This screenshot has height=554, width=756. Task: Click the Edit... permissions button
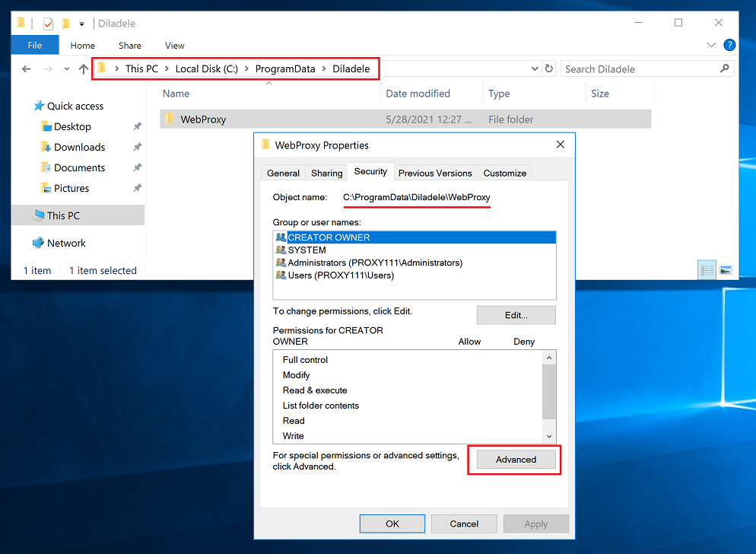click(x=516, y=315)
